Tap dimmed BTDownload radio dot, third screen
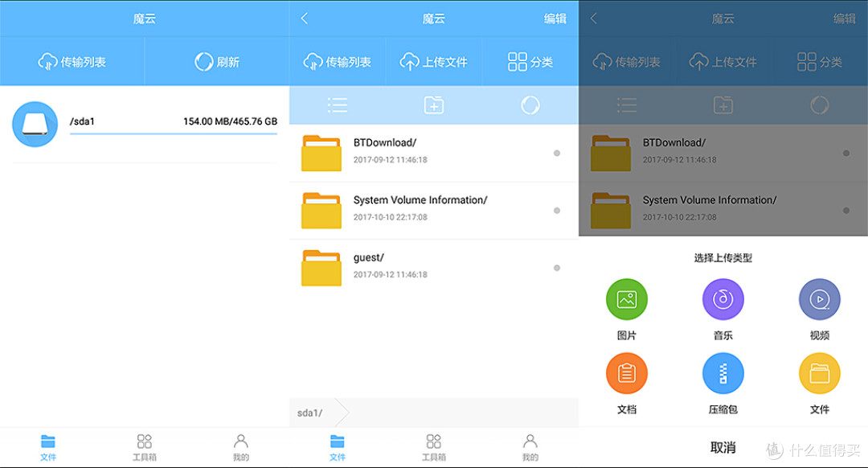The image size is (868, 468). tap(846, 153)
